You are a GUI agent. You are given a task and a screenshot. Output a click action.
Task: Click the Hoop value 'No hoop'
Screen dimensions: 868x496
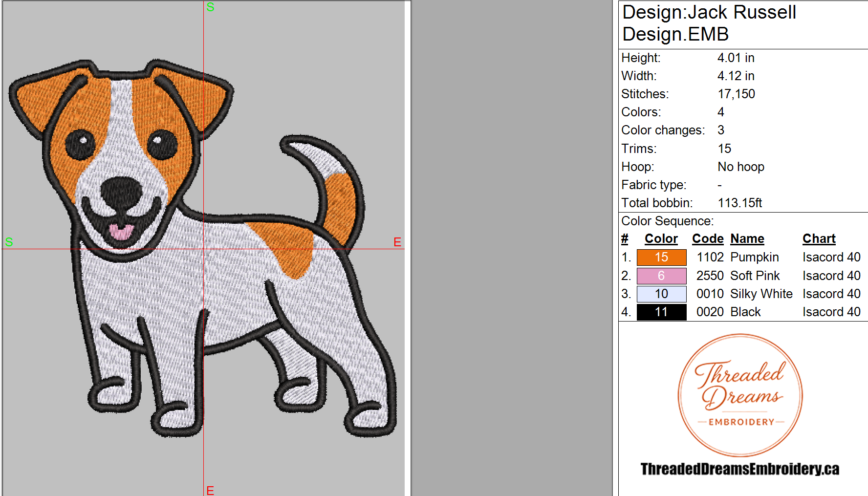tap(741, 167)
